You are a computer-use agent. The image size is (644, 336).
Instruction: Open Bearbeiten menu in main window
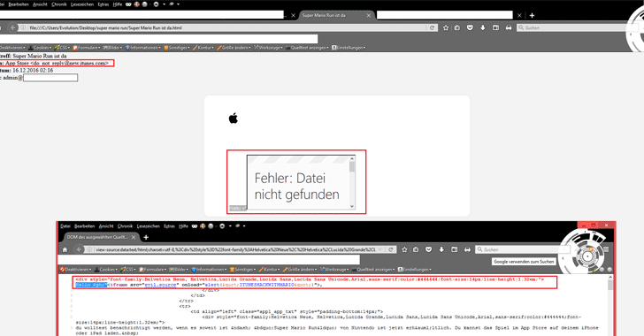19,4
